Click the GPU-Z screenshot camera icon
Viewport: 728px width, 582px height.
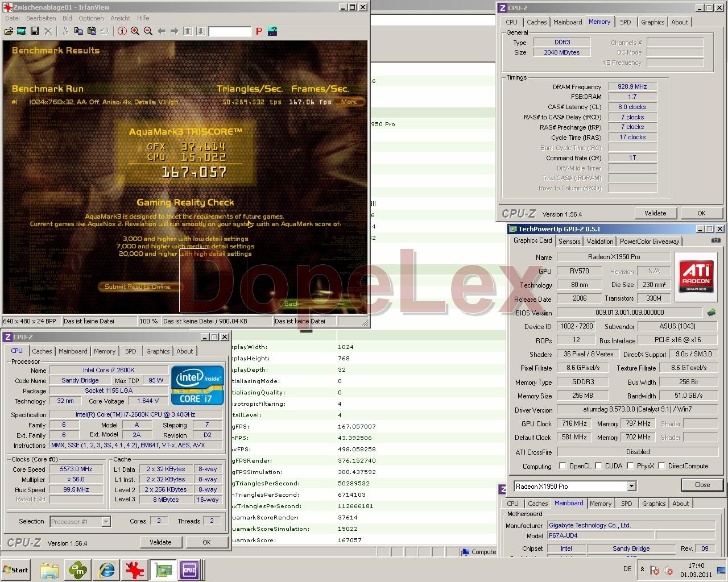(x=715, y=240)
